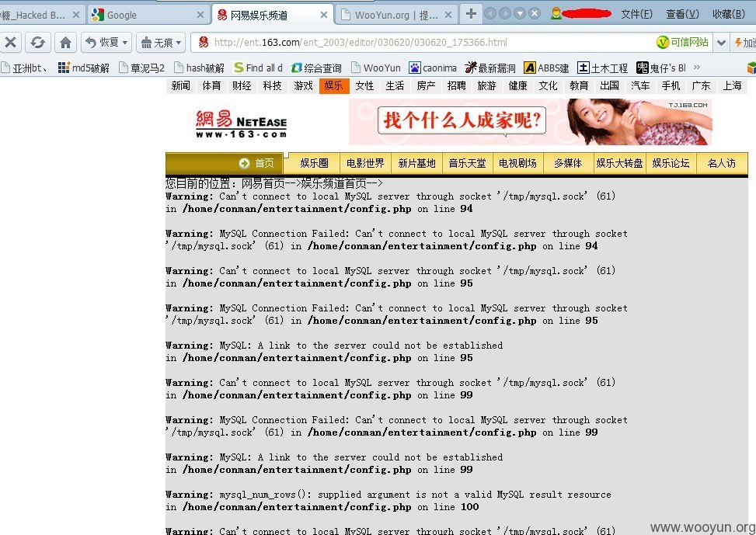Open the 综合查询 bookmark
The height and width of the screenshot is (535, 756).
coord(317,68)
